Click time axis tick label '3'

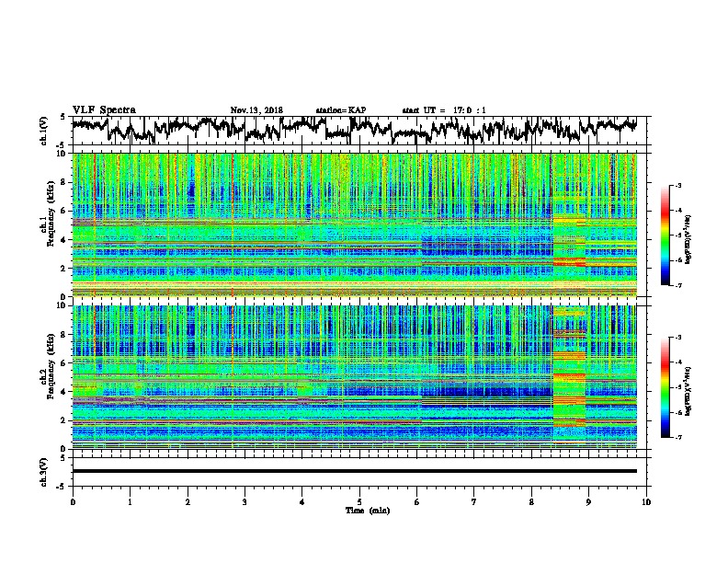coord(245,502)
